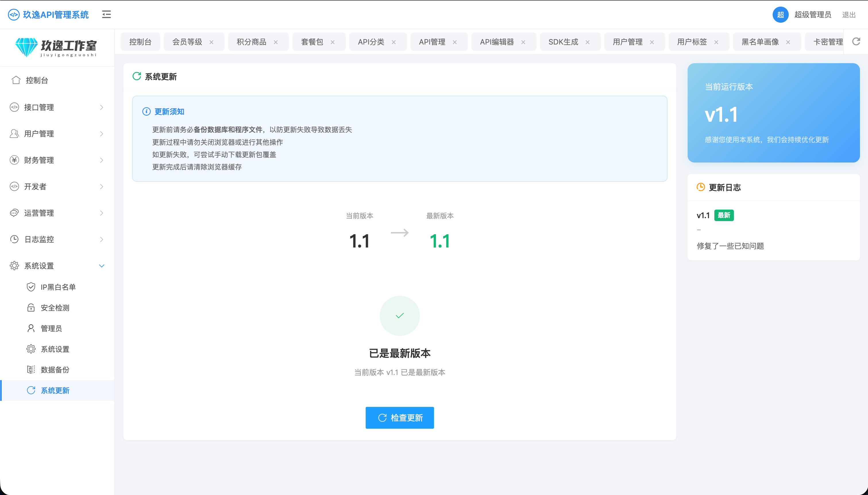Close the 用户管理 tab
Image resolution: width=868 pixels, height=495 pixels.
652,42
